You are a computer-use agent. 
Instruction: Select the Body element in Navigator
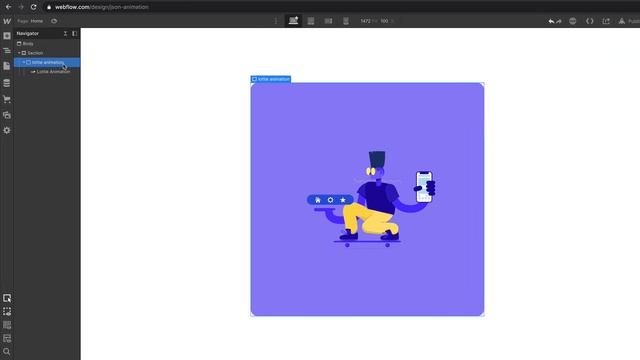(47, 43)
